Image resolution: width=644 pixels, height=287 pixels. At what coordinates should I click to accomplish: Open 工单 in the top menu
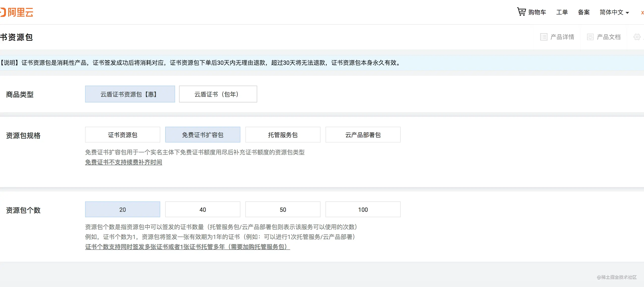(x=562, y=12)
